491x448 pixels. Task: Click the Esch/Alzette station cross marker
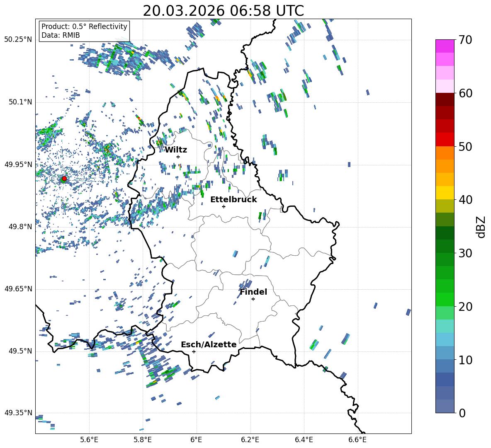point(194,351)
